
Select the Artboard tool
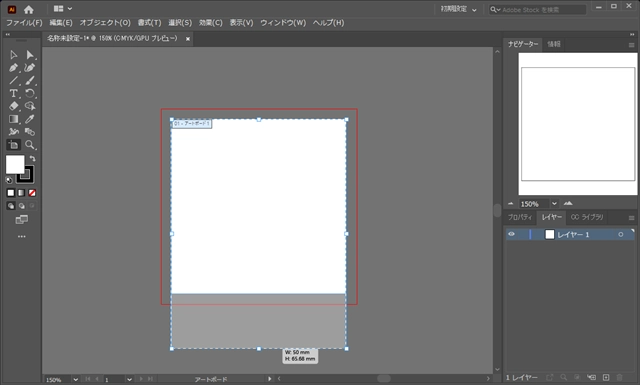[x=13, y=145]
